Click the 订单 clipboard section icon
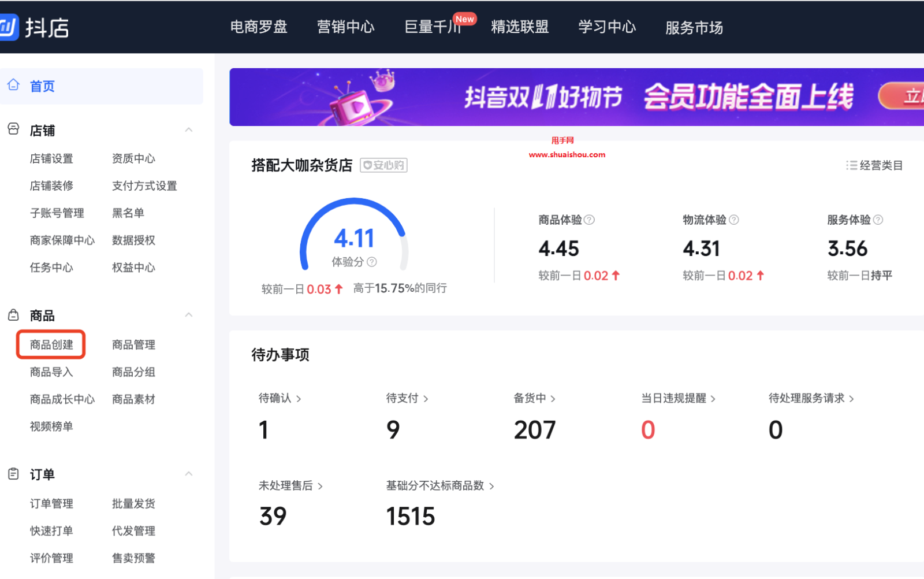The width and height of the screenshot is (924, 579). [13, 474]
